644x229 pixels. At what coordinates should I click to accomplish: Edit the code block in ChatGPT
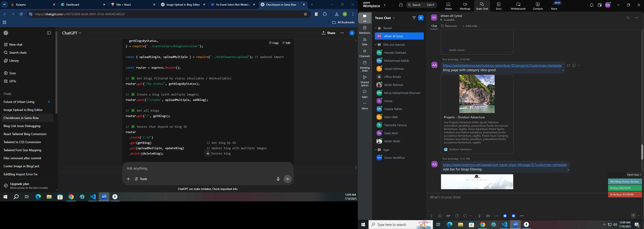pyautogui.click(x=286, y=43)
